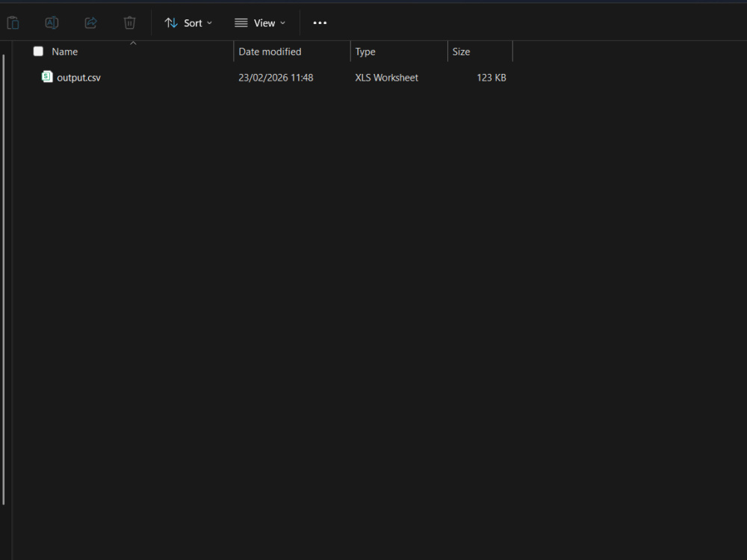
Task: Open the Sort dropdown menu
Action: pos(188,23)
